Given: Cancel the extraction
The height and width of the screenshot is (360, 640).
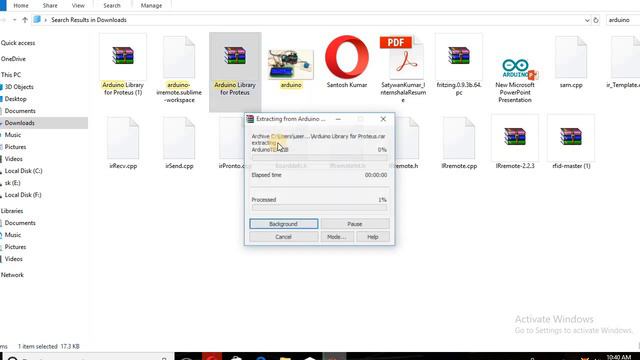Looking at the screenshot, I should coord(284,237).
